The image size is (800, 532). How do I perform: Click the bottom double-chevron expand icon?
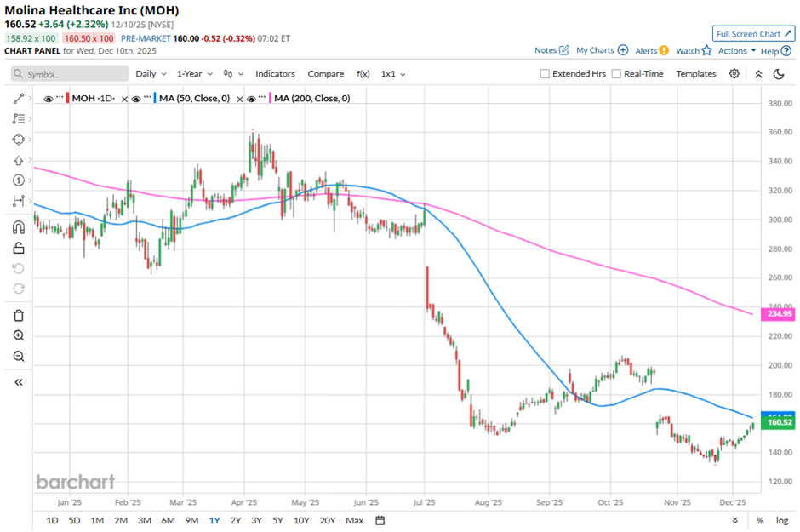734,520
